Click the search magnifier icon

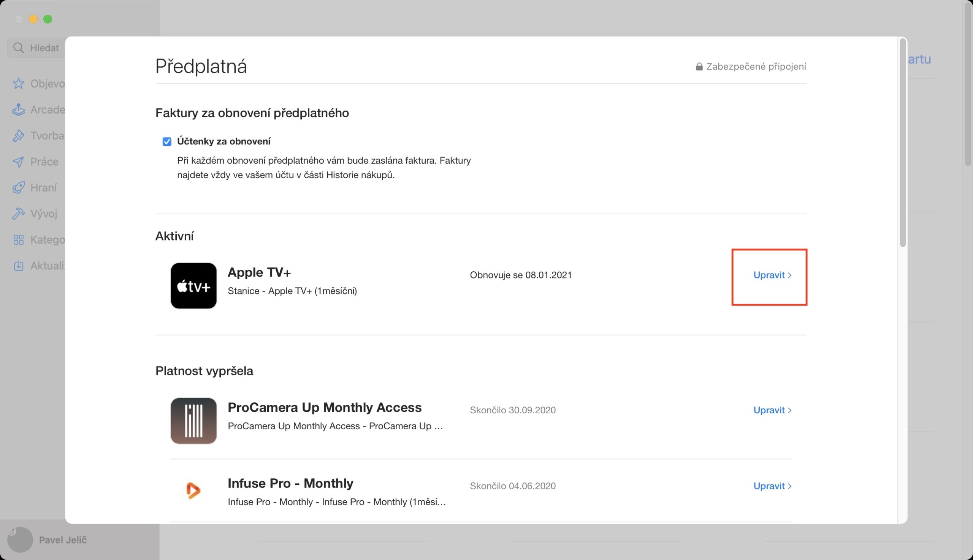[19, 48]
